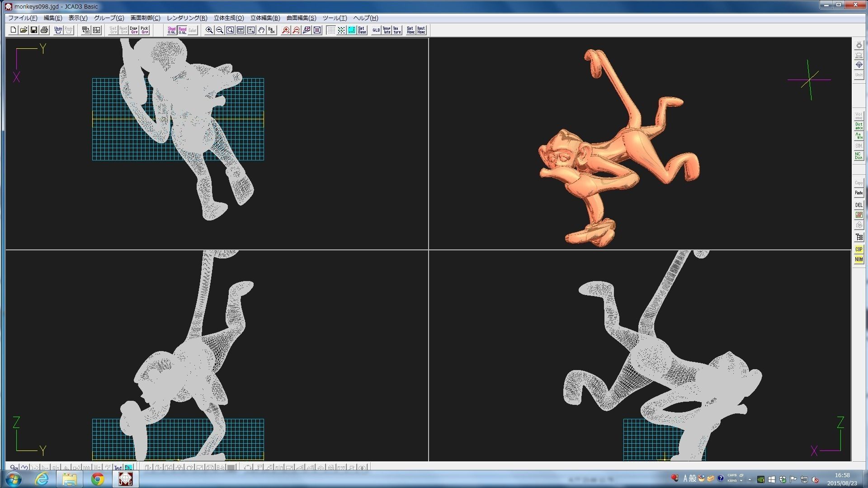Toggle the yellow COP button
868x488 pixels.
(x=859, y=249)
